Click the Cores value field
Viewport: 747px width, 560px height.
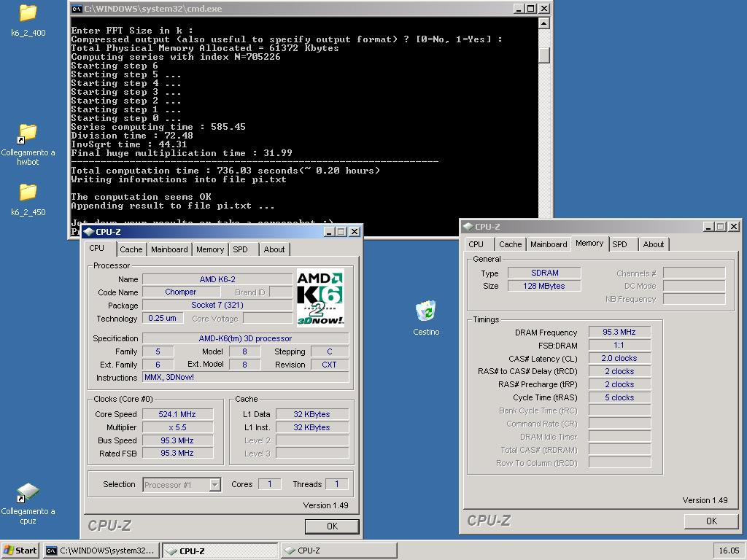tap(270, 484)
